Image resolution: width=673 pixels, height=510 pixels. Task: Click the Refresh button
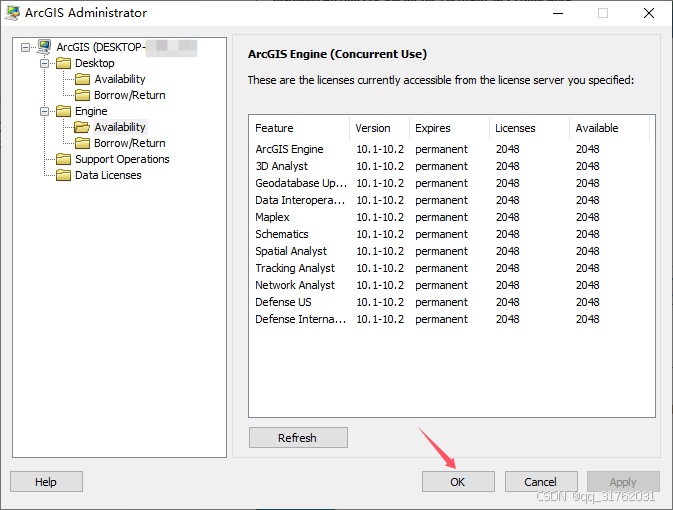(298, 437)
